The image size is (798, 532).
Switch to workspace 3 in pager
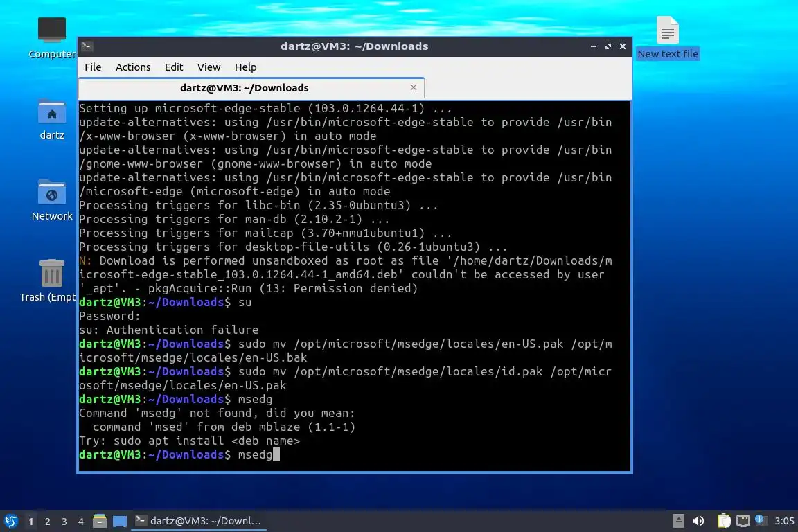click(x=64, y=522)
